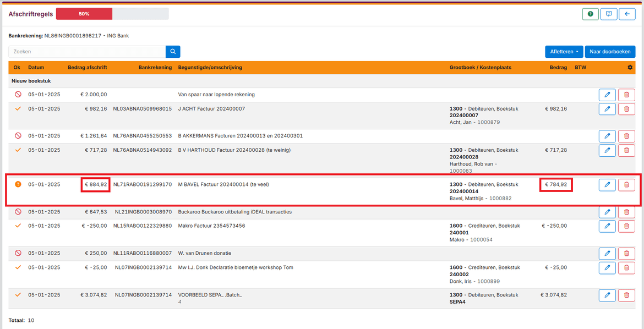The height and width of the screenshot is (329, 644).
Task: Edit the J ACHT Factuur 202400007 row
Action: pyautogui.click(x=607, y=109)
